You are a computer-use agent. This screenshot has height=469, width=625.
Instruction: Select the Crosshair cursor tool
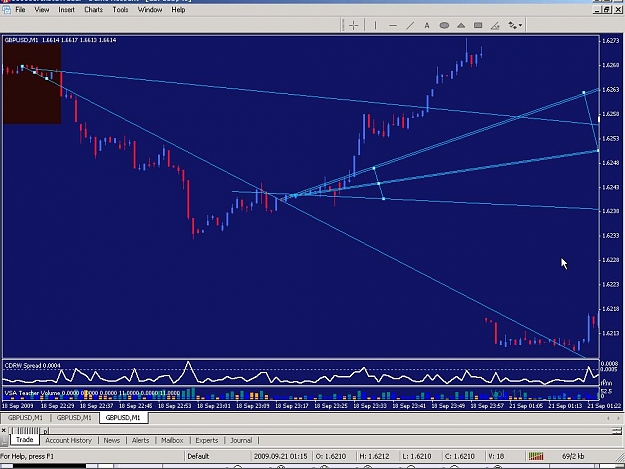pos(354,26)
